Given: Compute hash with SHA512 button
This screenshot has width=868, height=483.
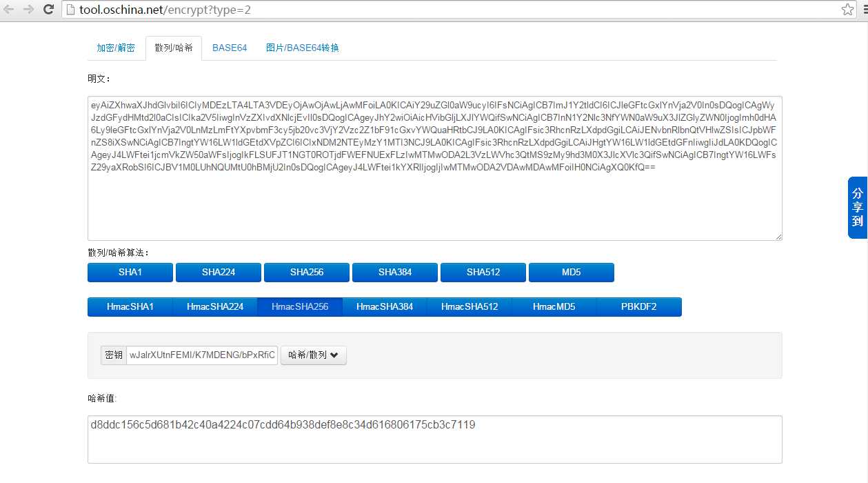Looking at the screenshot, I should click(483, 273).
